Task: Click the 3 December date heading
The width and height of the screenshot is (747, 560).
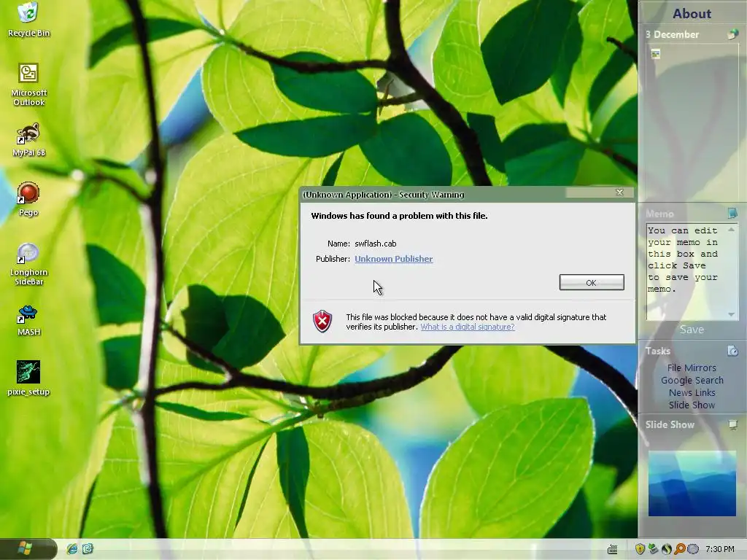Action: [x=672, y=34]
